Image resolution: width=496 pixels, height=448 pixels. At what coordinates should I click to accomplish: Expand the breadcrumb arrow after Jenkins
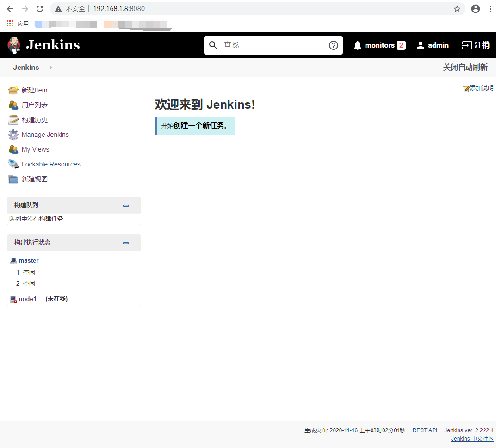tap(51, 68)
